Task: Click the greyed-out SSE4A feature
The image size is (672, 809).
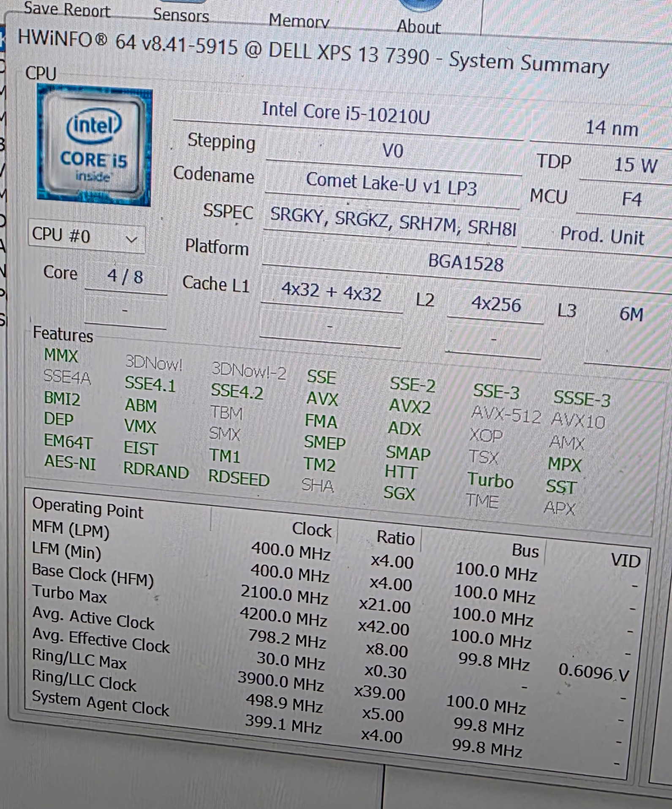Action: pos(67,377)
